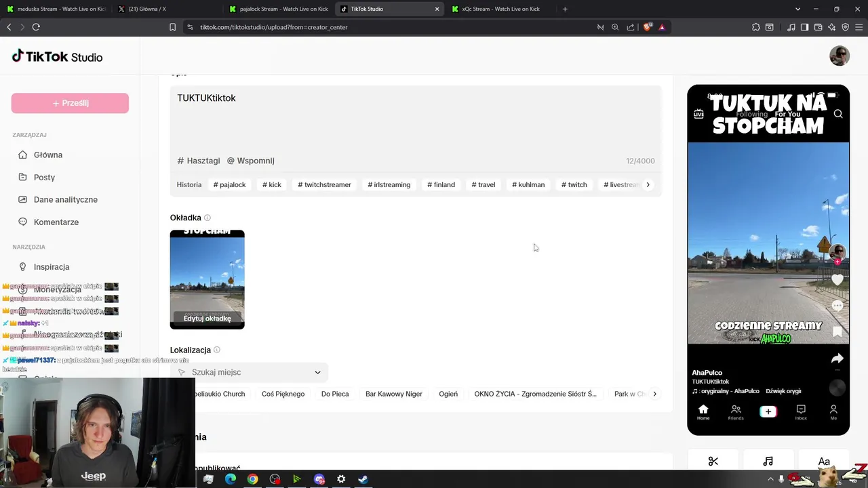Close the TikTok Studio browser tab
The width and height of the screenshot is (868, 488).
coord(437,9)
